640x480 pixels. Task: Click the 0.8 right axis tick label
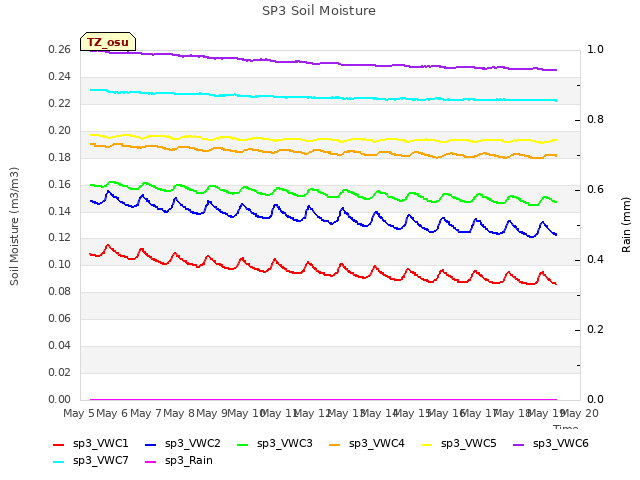pos(596,119)
